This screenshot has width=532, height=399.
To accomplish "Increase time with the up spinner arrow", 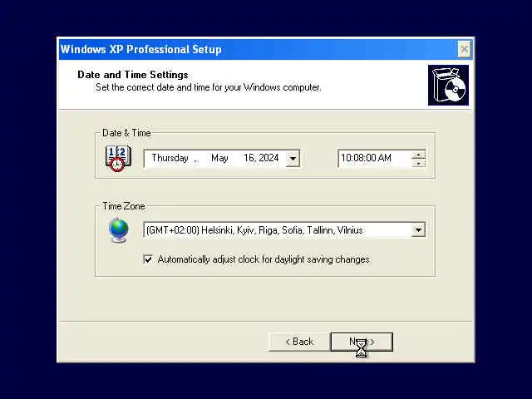I will pos(419,155).
